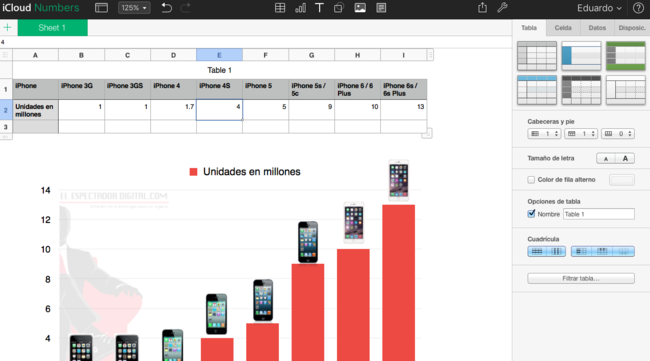Uncheck the Nombre table name checkbox

pyautogui.click(x=531, y=214)
